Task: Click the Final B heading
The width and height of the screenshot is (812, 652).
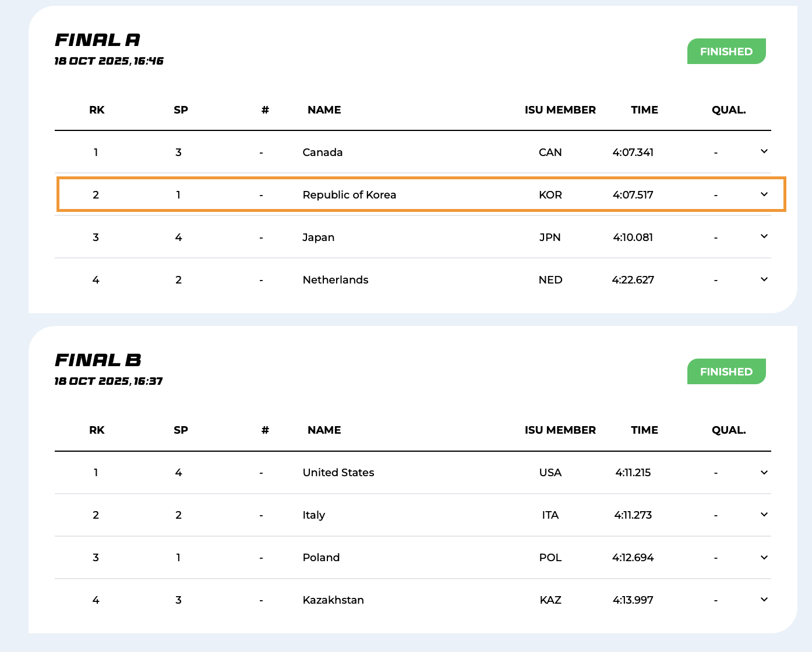Action: pos(98,360)
